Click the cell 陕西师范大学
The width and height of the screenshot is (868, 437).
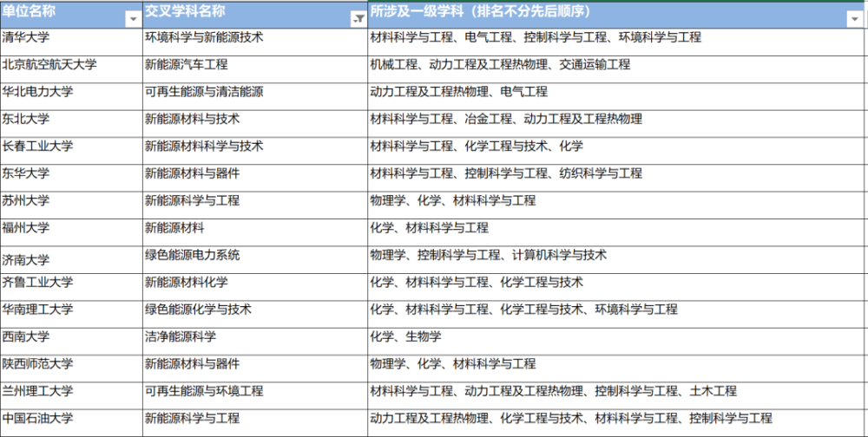(x=71, y=368)
